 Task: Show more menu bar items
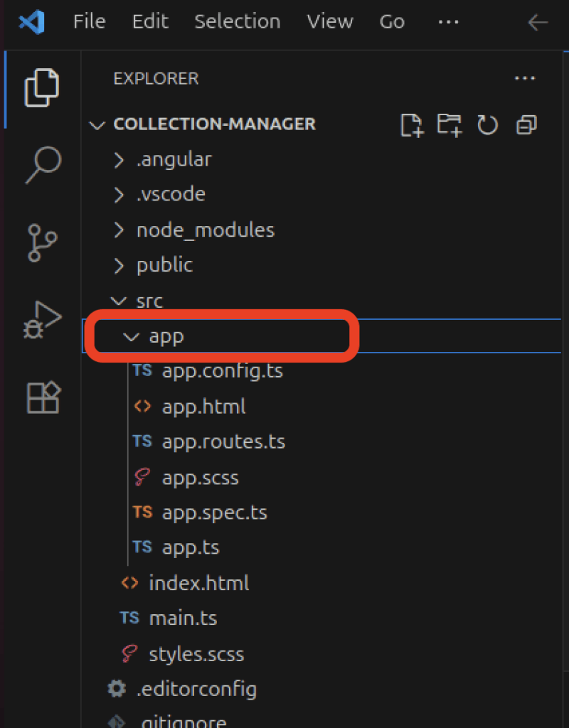(x=448, y=22)
